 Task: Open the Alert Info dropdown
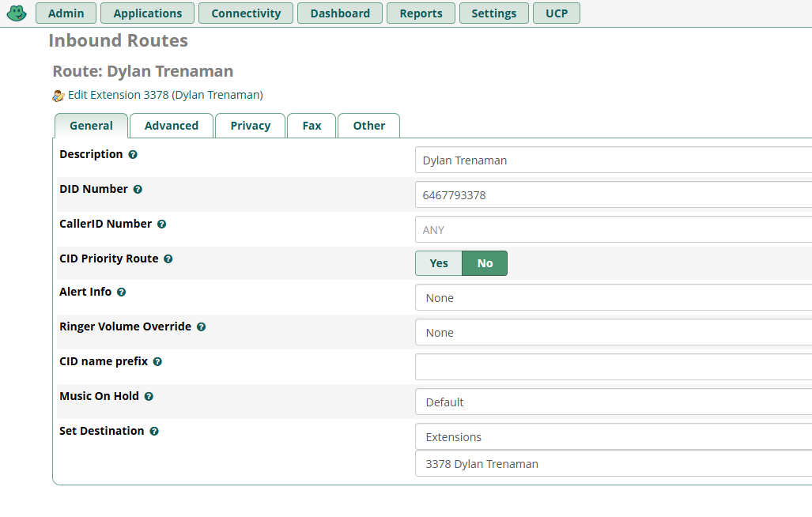click(x=614, y=297)
